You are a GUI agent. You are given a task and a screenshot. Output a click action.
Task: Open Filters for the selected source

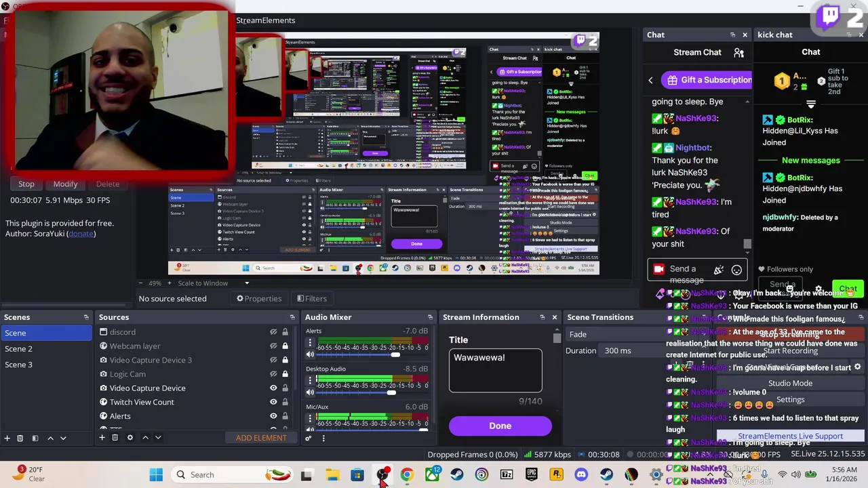click(312, 298)
